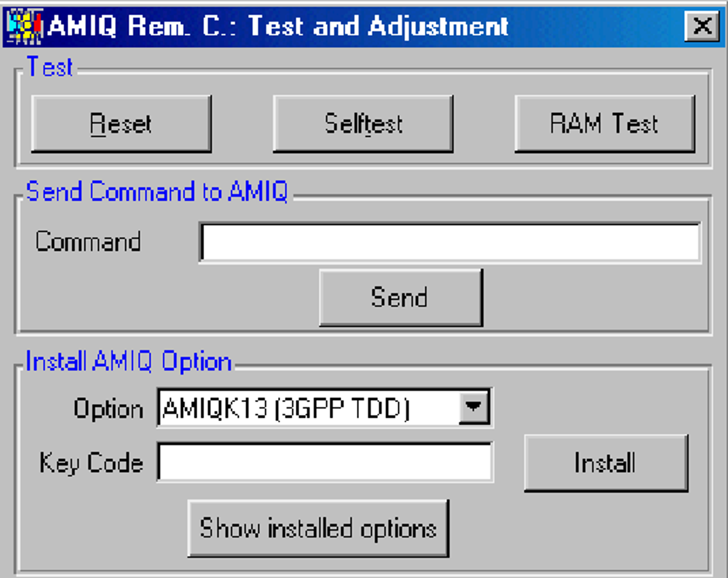728x578 pixels.
Task: Click the AMIQ application icon in title bar
Action: click(24, 26)
